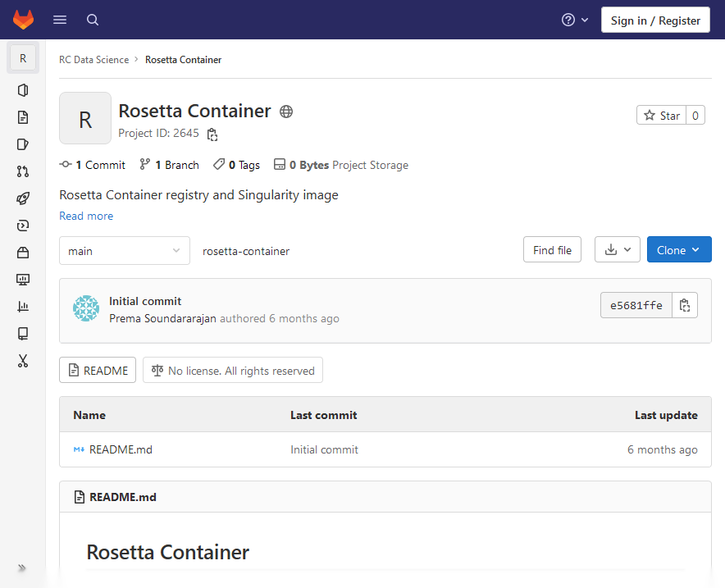This screenshot has height=588, width=725.
Task: Open the main branch selector dropdown
Action: coord(124,251)
